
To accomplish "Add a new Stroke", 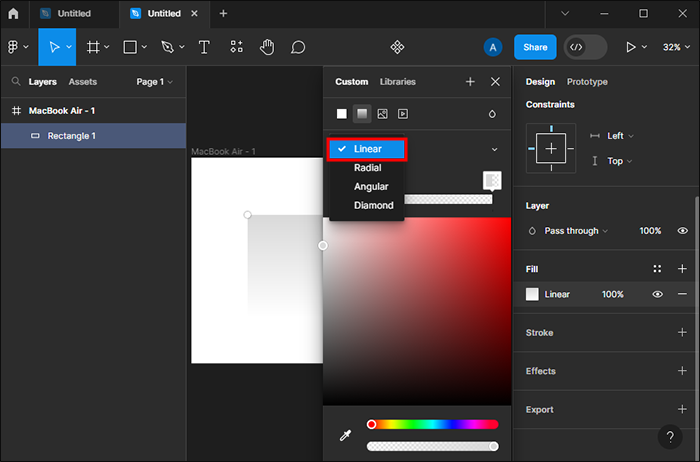I will tap(682, 333).
